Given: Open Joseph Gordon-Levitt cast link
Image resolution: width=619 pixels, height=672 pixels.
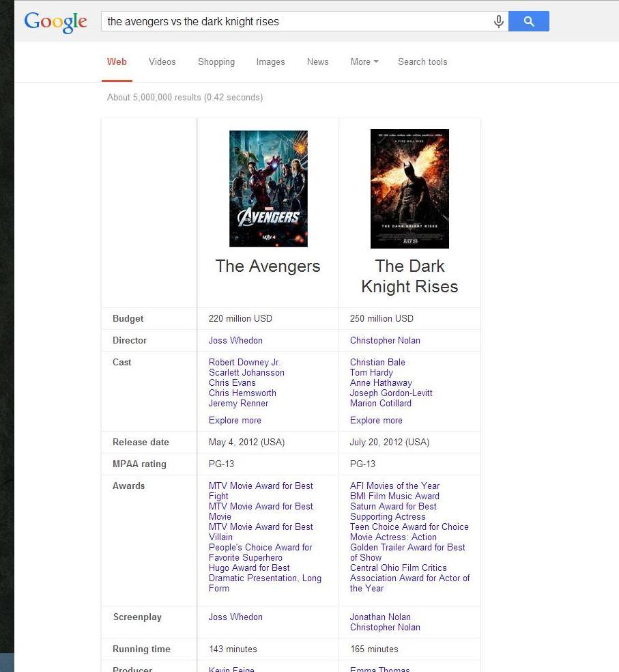Looking at the screenshot, I should (x=391, y=393).
